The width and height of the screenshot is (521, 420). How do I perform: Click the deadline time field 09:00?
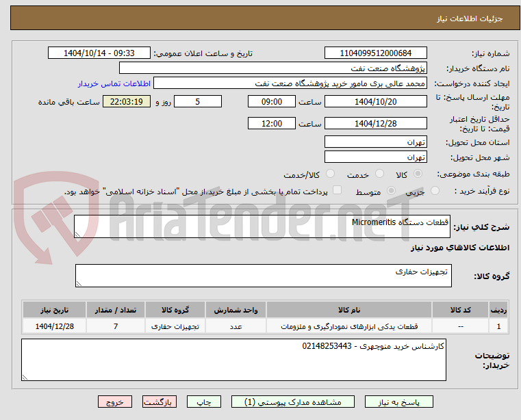coord(272,102)
